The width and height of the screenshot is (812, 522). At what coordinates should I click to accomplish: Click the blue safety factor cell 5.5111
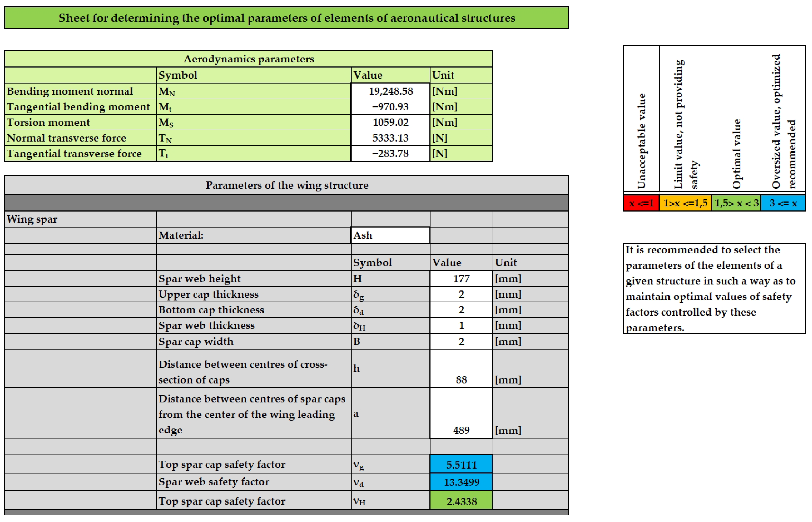[461, 464]
